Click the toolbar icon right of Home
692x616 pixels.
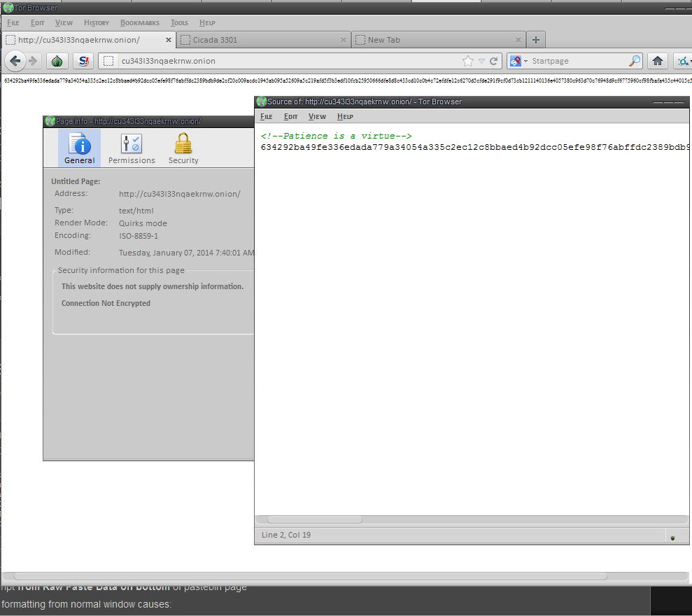pyautogui.click(x=683, y=61)
